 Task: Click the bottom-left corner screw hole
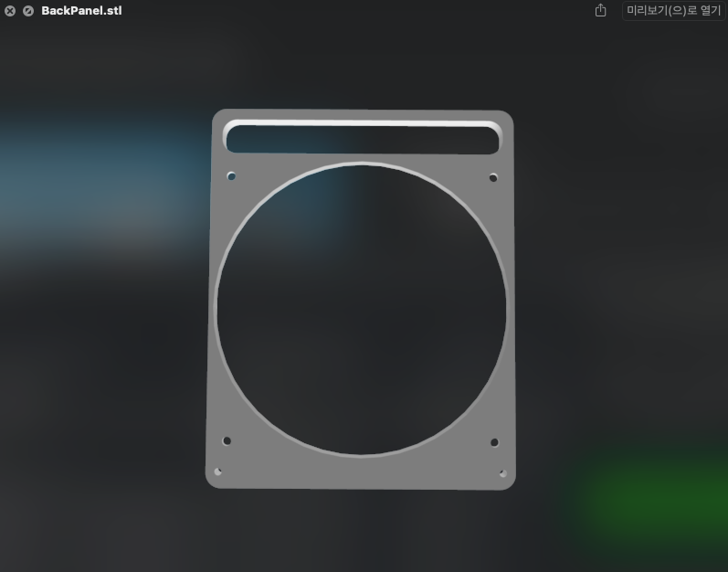(217, 471)
